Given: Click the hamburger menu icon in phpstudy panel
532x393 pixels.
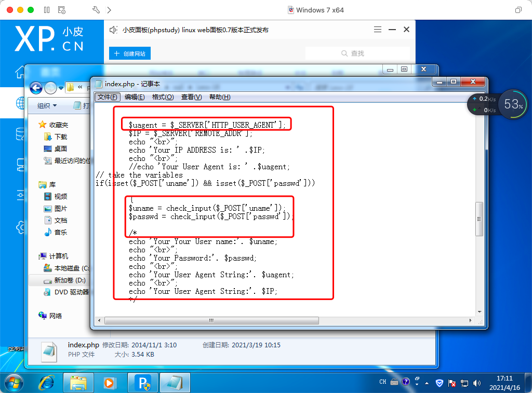Looking at the screenshot, I should click(x=378, y=30).
